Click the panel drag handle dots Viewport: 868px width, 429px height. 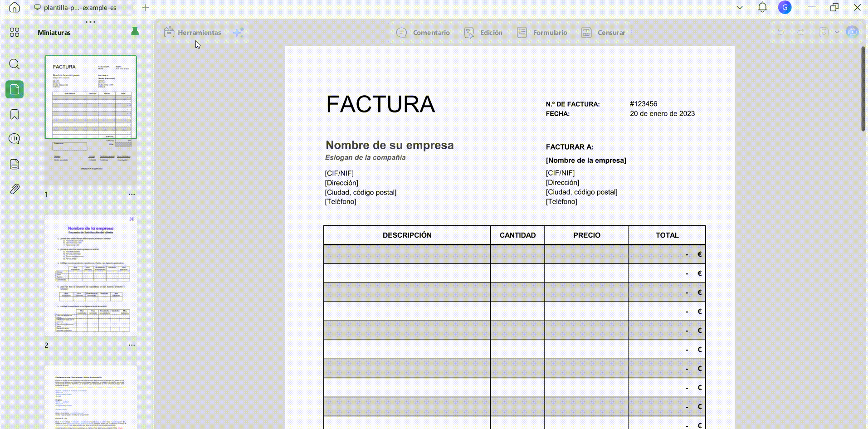tap(91, 22)
